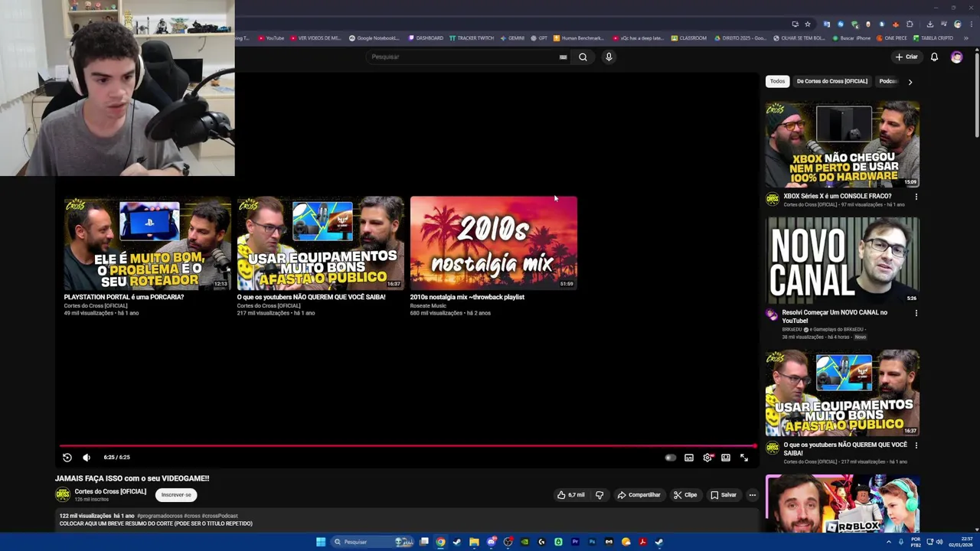Image resolution: width=980 pixels, height=551 pixels.
Task: Open Premiere Pro from the taskbar
Action: 575,542
